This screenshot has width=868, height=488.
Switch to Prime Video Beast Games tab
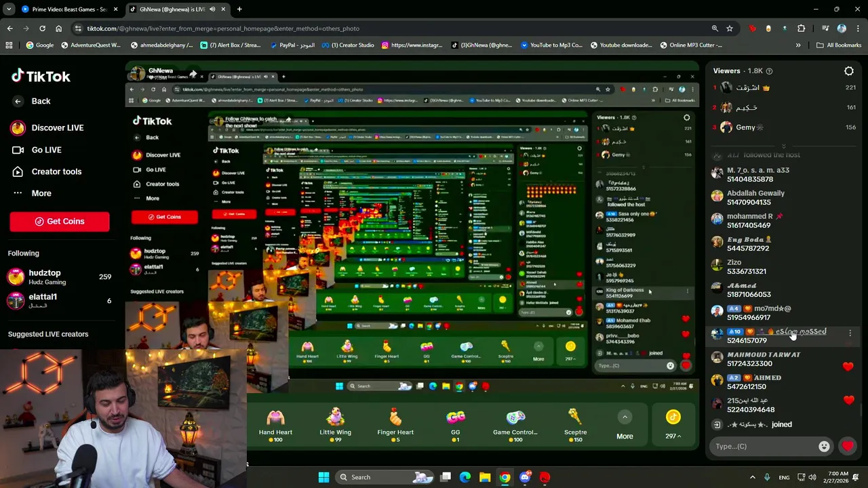pyautogui.click(x=69, y=9)
